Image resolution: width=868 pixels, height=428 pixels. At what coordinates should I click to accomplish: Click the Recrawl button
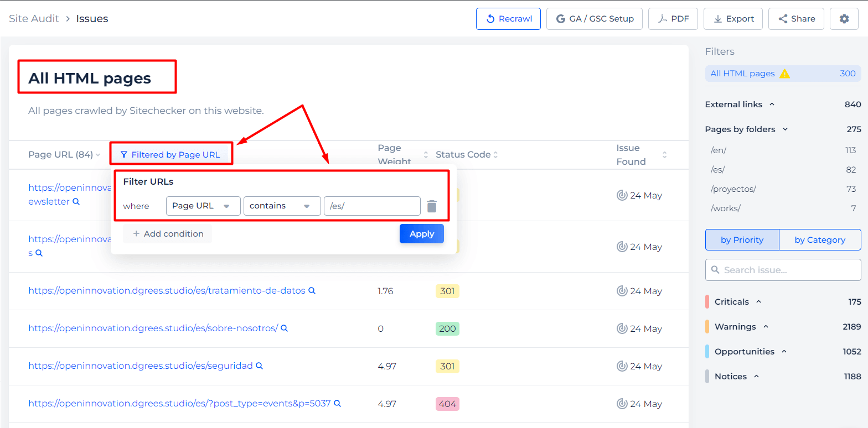click(x=508, y=19)
